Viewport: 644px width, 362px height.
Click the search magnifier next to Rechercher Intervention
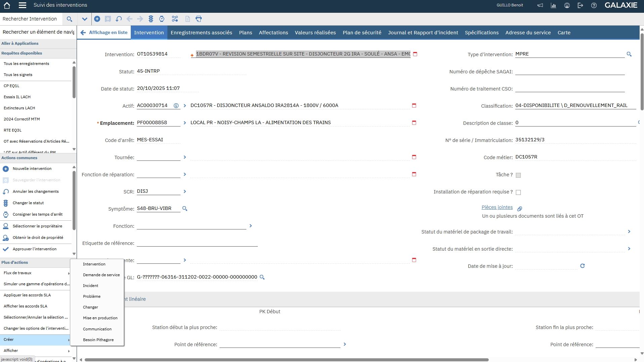click(x=70, y=19)
